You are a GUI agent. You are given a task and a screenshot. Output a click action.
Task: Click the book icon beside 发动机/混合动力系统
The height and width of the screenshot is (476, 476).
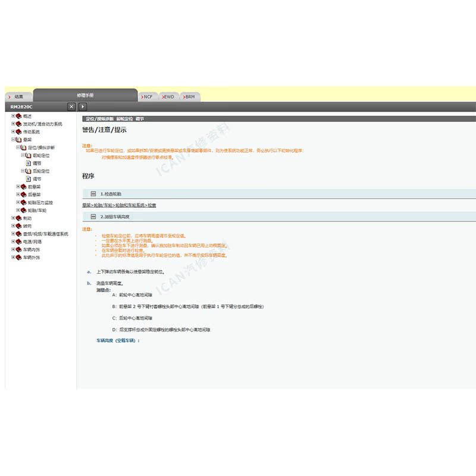click(18, 124)
